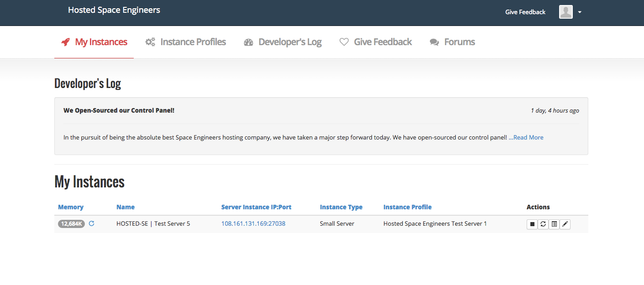Sort instances by Memory column

71,207
